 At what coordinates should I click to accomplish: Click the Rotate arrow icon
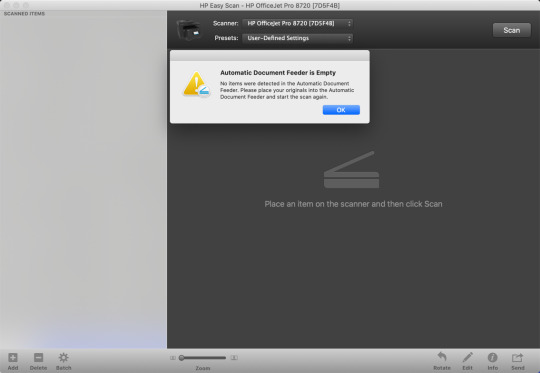[x=442, y=357]
